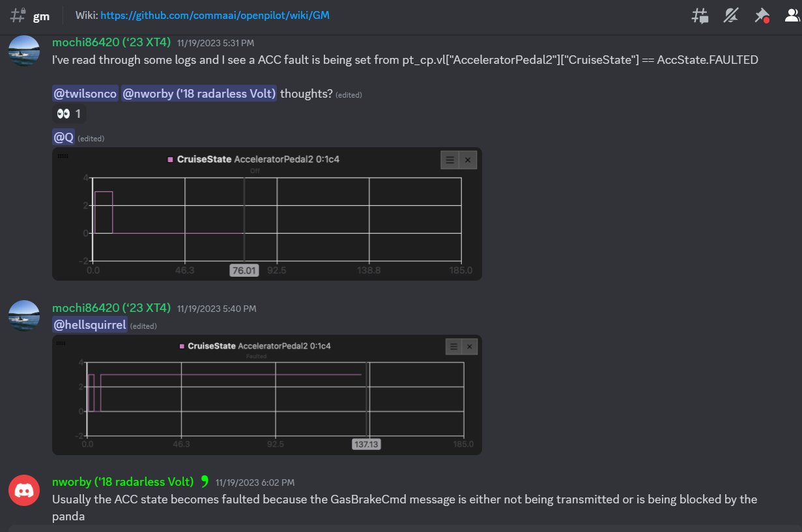
Task: Click nworby's Discord logo avatar
Action: click(24, 490)
